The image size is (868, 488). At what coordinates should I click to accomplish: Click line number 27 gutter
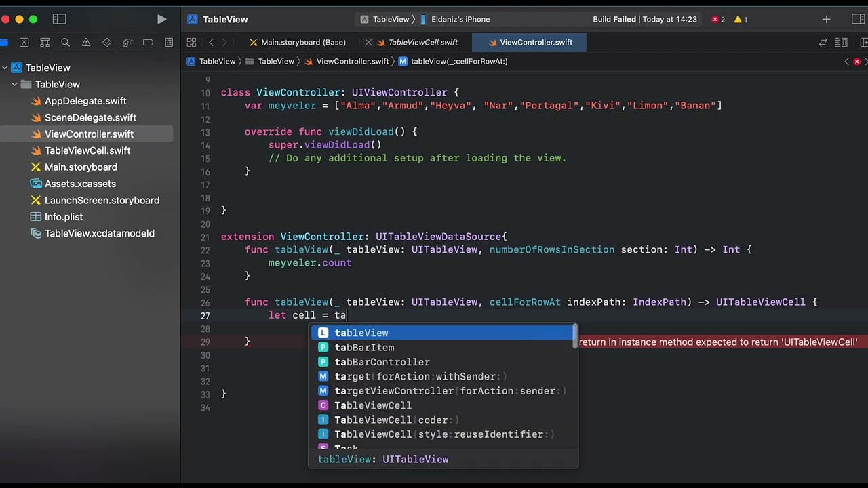pos(205,316)
